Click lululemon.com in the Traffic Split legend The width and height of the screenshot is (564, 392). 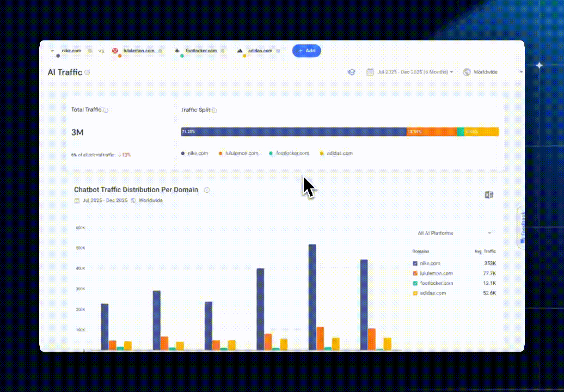click(238, 153)
